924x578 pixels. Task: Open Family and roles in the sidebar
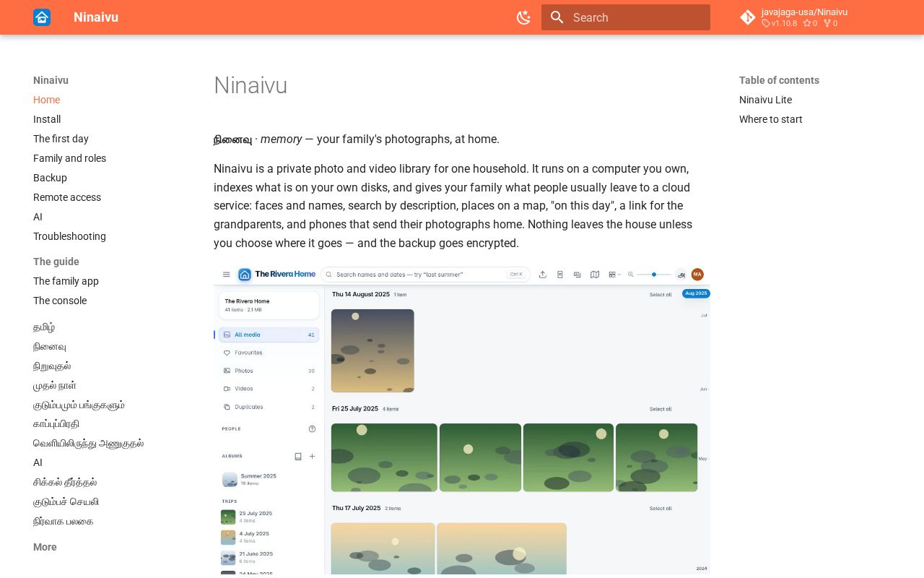pos(69,158)
